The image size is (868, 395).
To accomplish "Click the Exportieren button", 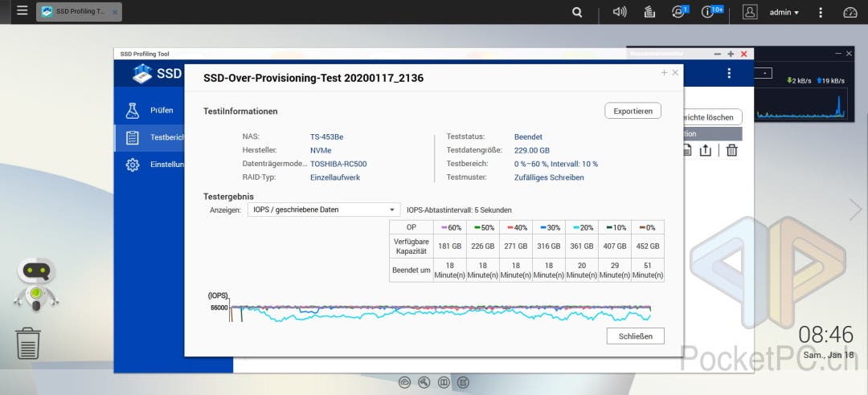I will [633, 111].
